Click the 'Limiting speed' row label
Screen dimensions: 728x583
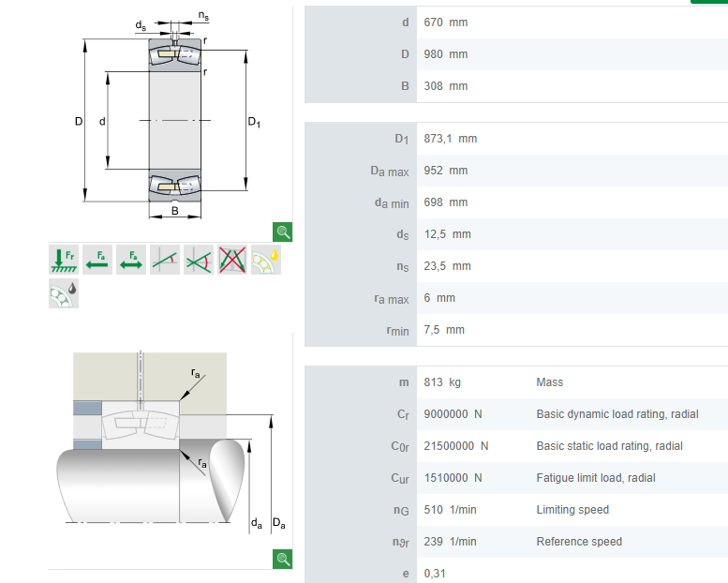(572, 510)
